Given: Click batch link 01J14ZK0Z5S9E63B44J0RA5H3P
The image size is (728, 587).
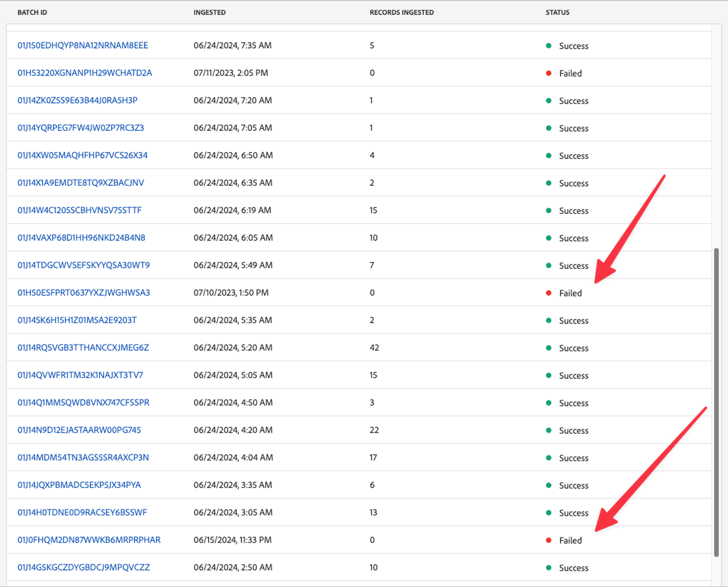Looking at the screenshot, I should point(77,100).
